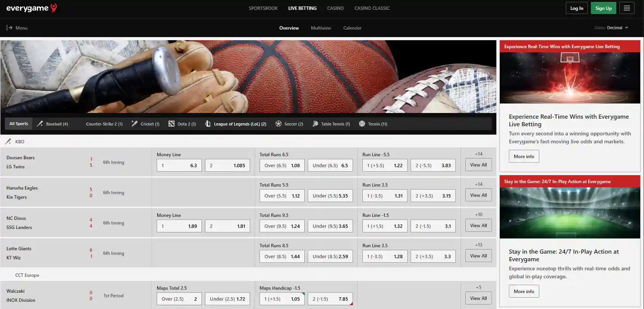
Task: Select Baseball (4) sport filter
Action: [x=53, y=124]
